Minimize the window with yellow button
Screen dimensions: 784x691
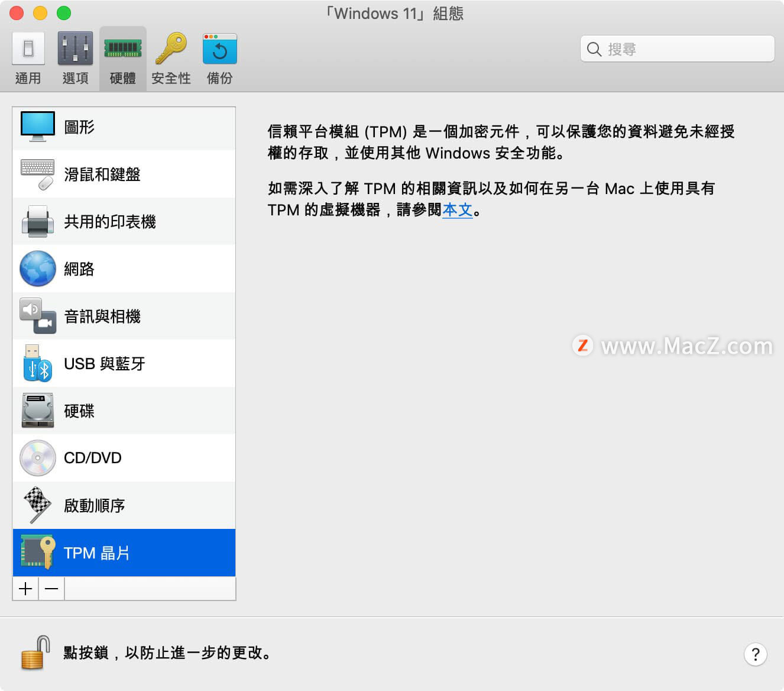click(x=40, y=12)
